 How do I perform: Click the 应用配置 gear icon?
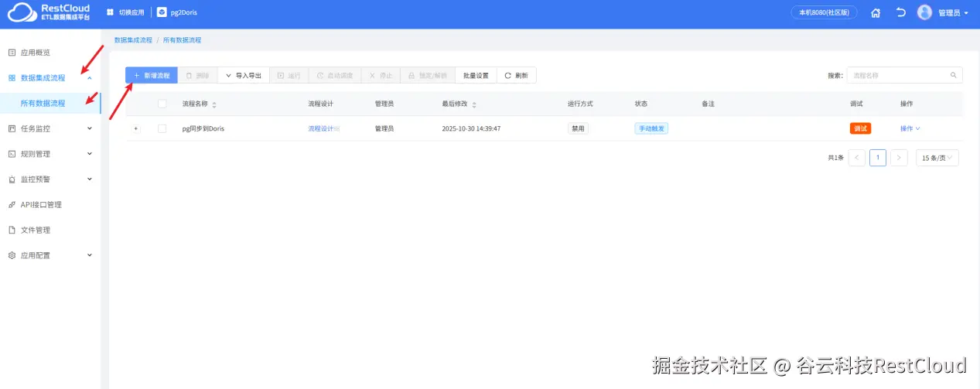(12, 255)
